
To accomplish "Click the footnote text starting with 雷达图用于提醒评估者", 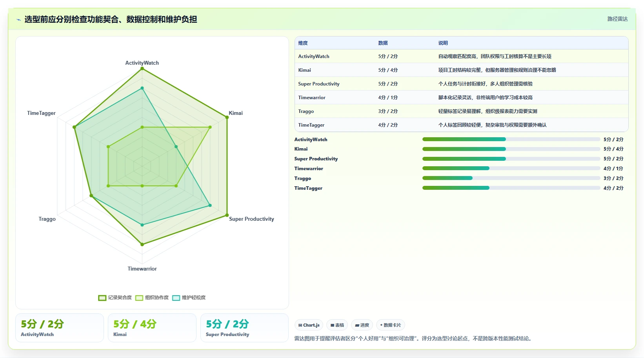I will (414, 338).
